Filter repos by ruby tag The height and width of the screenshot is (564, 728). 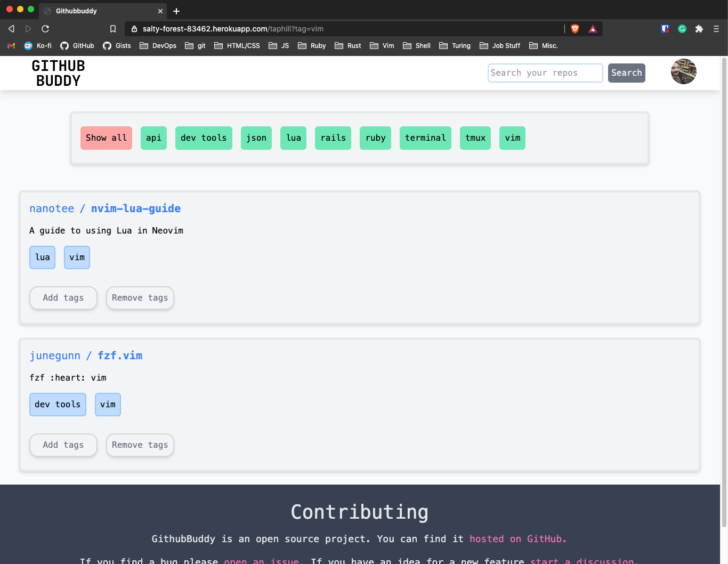pyautogui.click(x=375, y=138)
